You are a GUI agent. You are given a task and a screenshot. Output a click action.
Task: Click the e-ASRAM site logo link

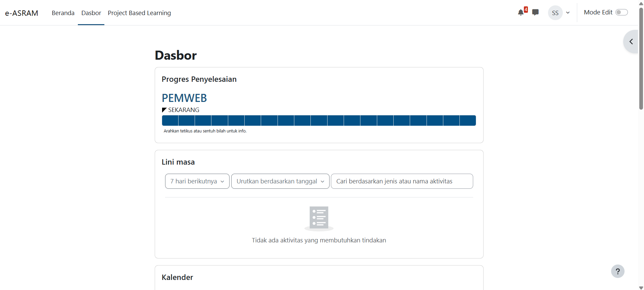pos(21,13)
